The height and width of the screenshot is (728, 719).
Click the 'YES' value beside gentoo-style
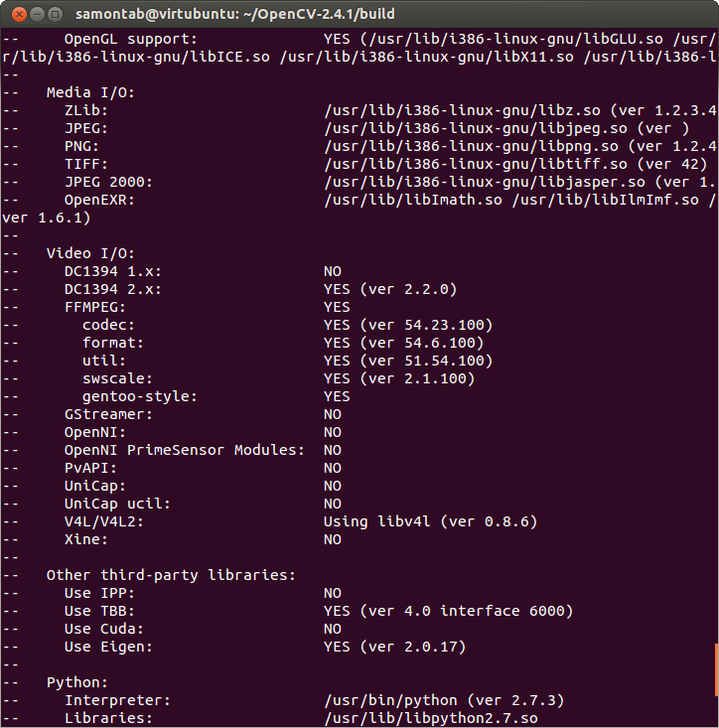coord(337,396)
